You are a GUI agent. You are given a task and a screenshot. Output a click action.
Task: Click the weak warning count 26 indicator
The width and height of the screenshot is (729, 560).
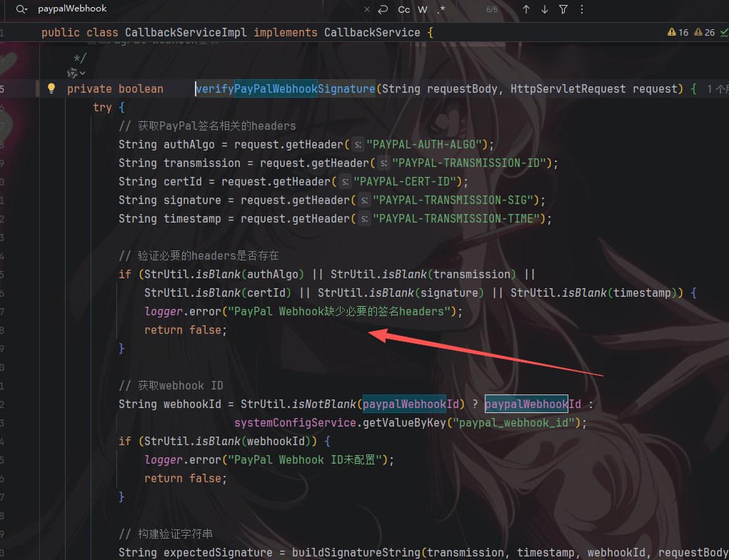click(x=704, y=33)
